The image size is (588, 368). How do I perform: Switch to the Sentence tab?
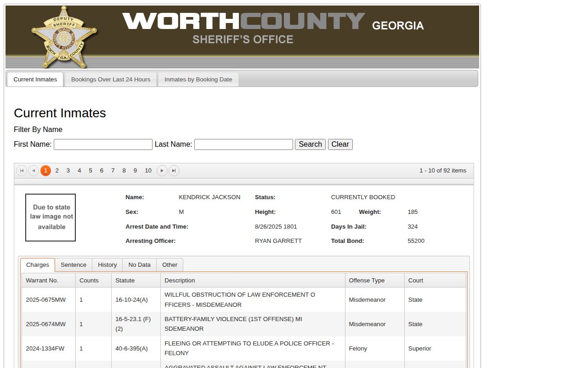[x=73, y=265]
